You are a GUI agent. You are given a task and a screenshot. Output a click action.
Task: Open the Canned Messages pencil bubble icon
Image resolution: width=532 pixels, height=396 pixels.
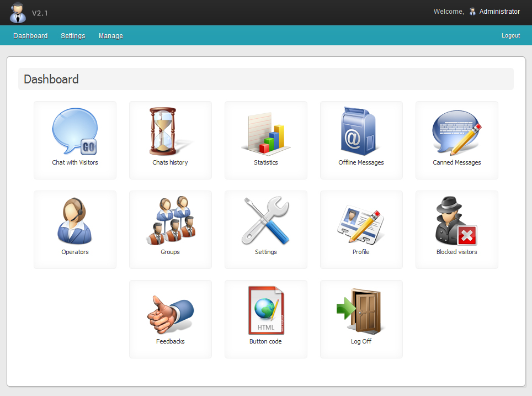(457, 133)
